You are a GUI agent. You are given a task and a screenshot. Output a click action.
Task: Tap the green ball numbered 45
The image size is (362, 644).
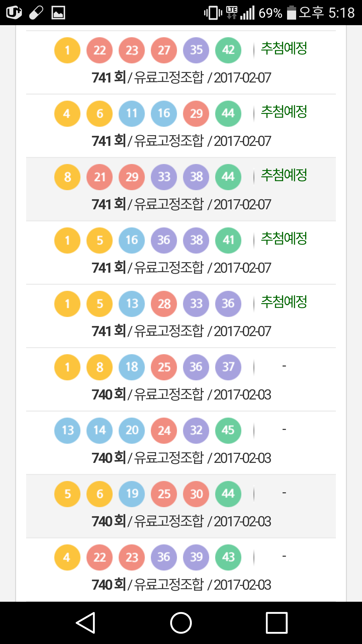[x=228, y=430]
